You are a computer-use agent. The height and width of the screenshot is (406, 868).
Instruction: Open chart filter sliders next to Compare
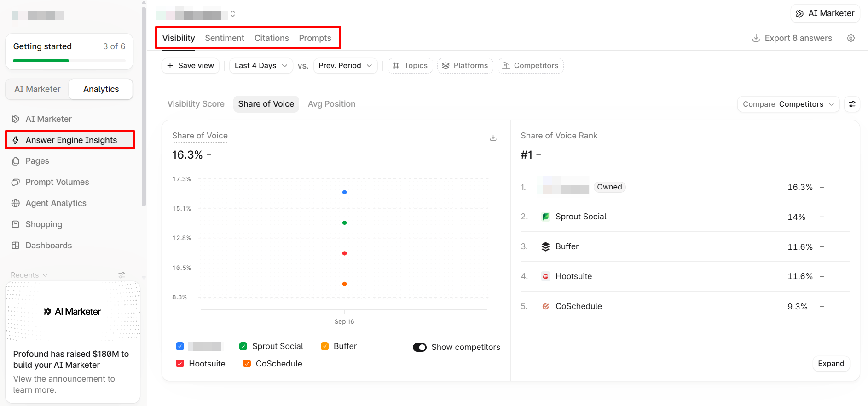852,104
